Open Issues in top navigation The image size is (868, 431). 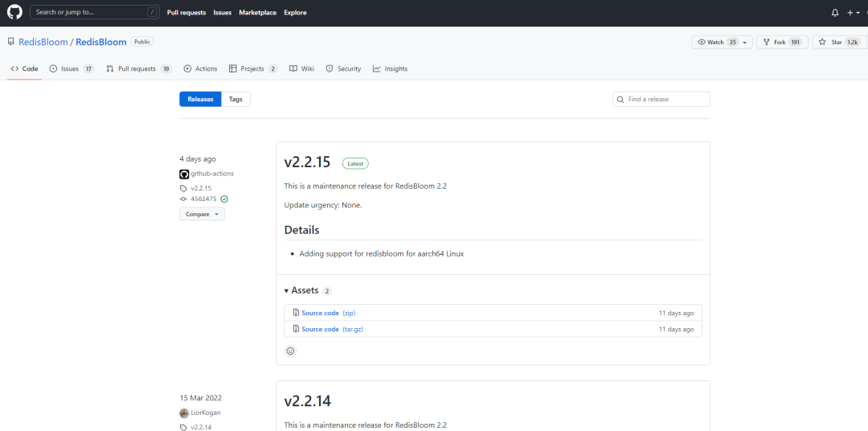(x=223, y=13)
